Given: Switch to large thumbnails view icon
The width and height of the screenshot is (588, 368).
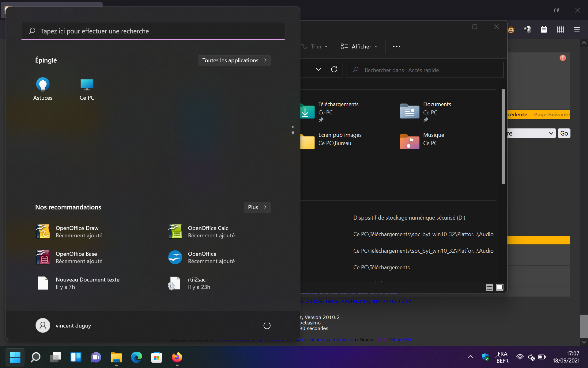Looking at the screenshot, I should click(499, 287).
